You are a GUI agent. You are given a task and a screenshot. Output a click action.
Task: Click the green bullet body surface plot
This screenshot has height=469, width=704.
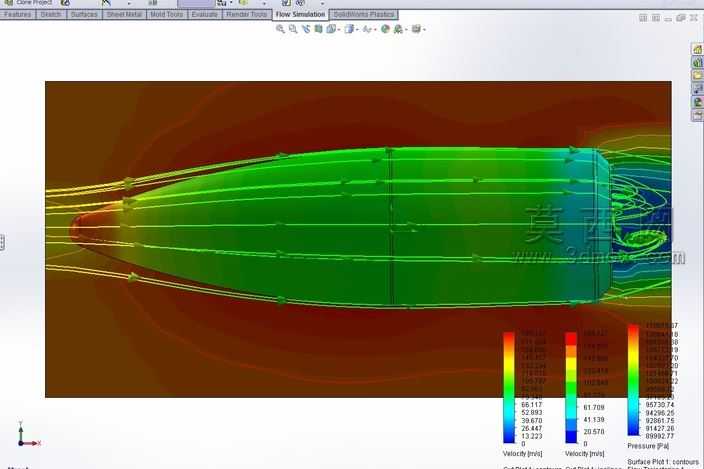point(341,229)
